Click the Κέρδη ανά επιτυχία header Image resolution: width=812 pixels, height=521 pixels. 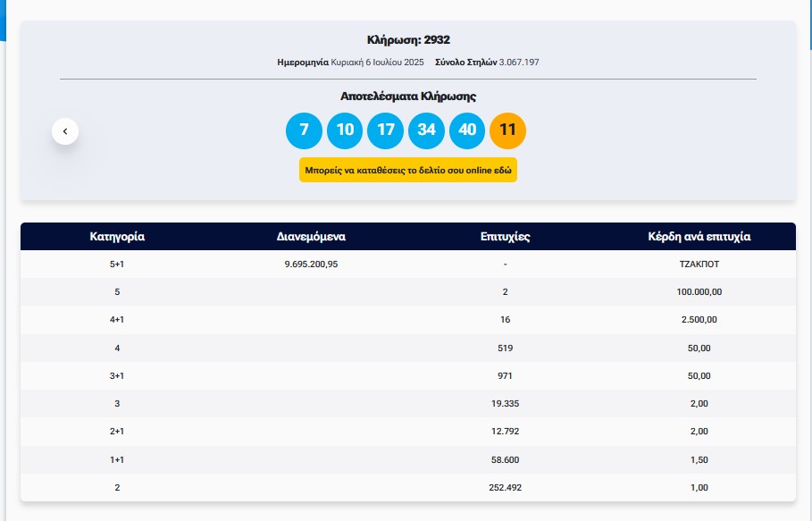point(699,237)
